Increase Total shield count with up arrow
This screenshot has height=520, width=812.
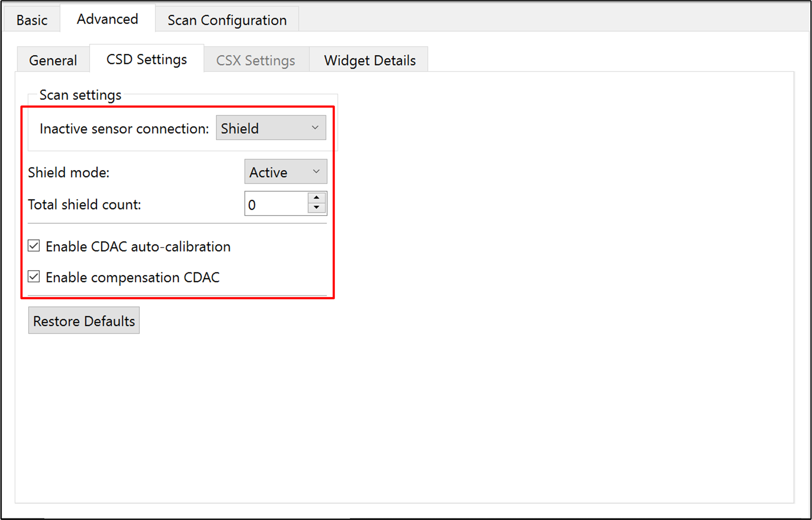[317, 198]
